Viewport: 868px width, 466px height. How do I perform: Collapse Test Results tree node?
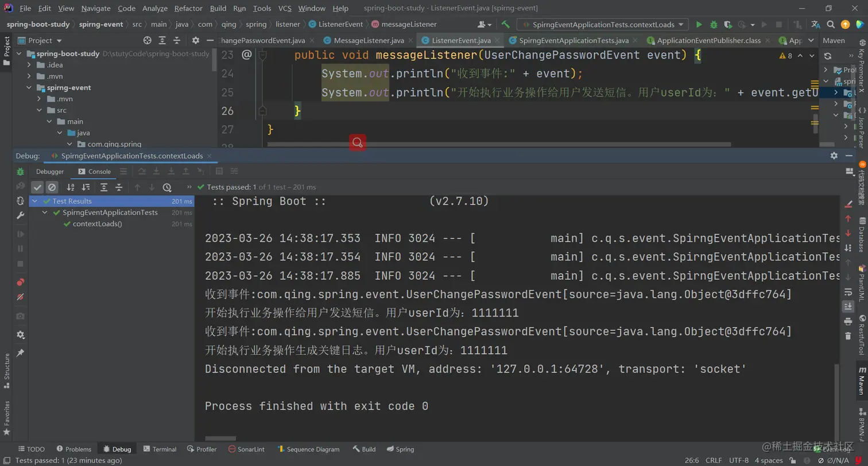point(34,201)
